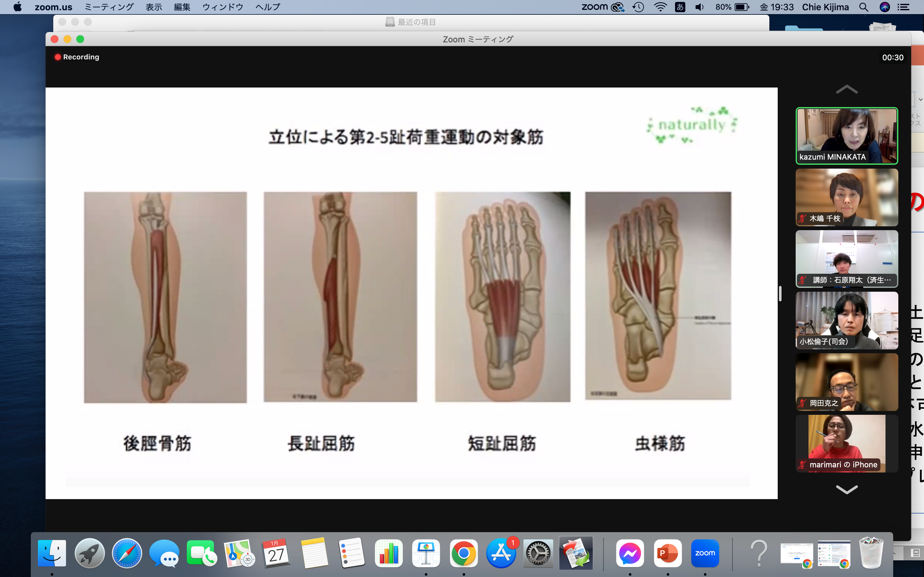The width and height of the screenshot is (924, 577).
Task: Open Notification Center list icon
Action: coord(903,7)
